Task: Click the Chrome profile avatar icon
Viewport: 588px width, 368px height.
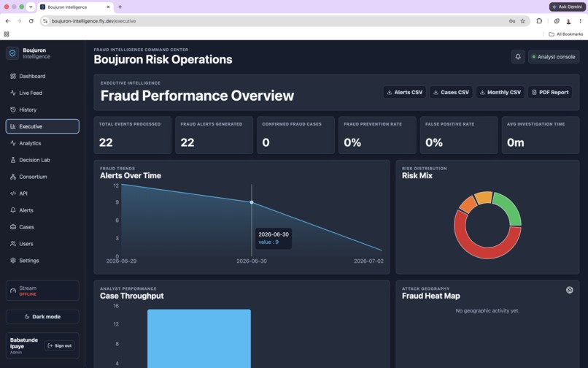Action: pos(568,21)
